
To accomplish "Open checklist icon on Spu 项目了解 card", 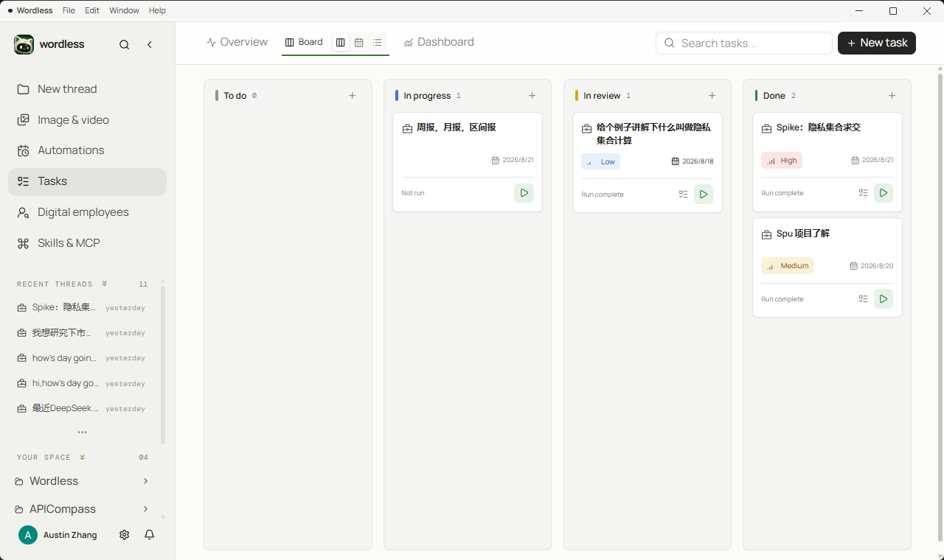I will 864,299.
